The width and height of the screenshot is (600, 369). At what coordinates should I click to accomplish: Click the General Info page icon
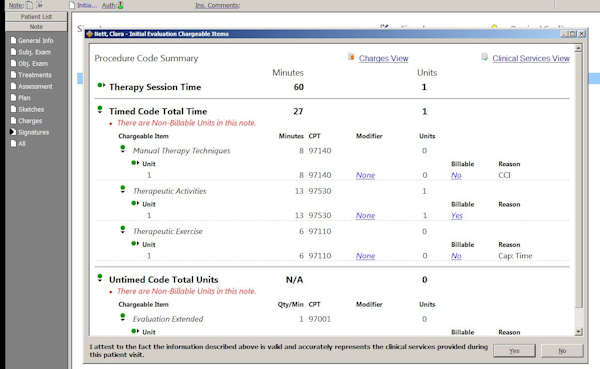pyautogui.click(x=13, y=40)
